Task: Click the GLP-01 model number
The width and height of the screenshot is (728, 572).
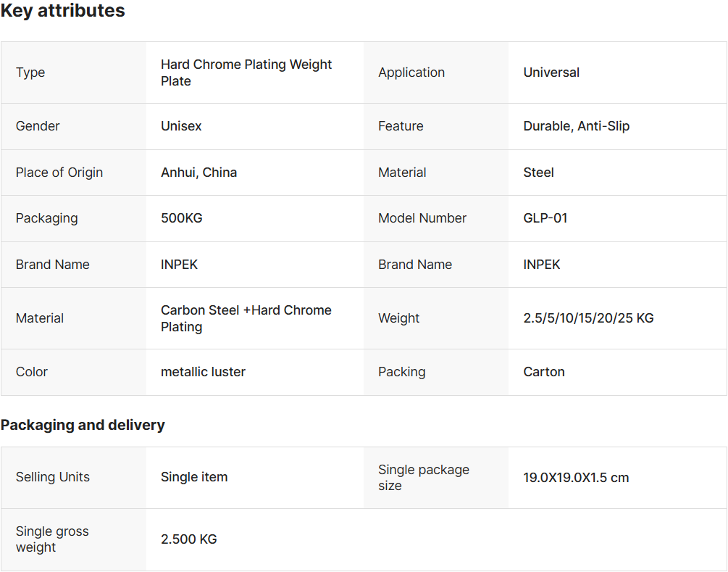Action: (545, 218)
